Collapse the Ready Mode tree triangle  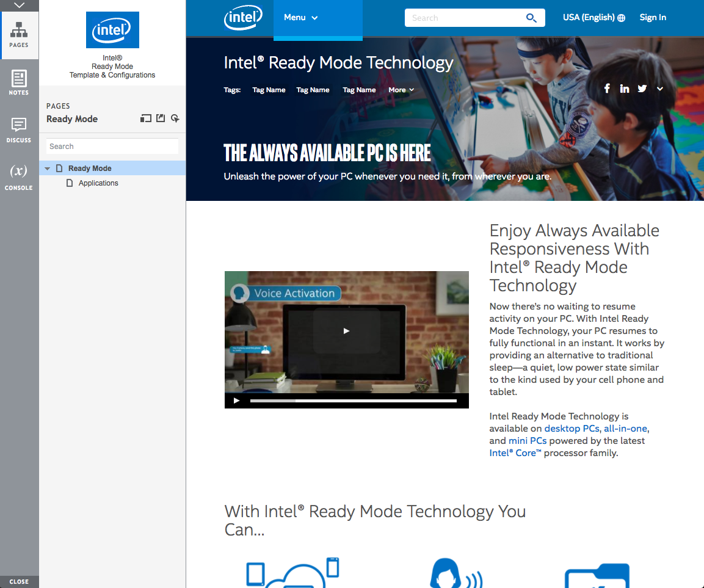(47, 169)
